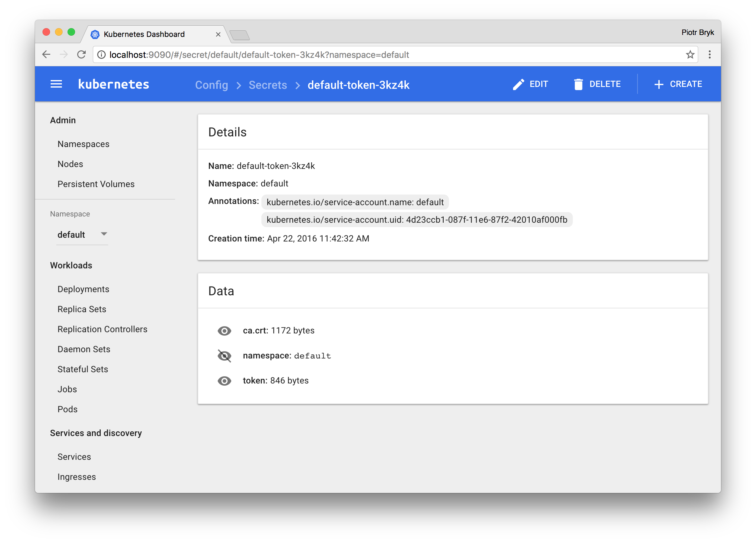756x543 pixels.
Task: Open the hamburger navigation menu
Action: pos(56,84)
